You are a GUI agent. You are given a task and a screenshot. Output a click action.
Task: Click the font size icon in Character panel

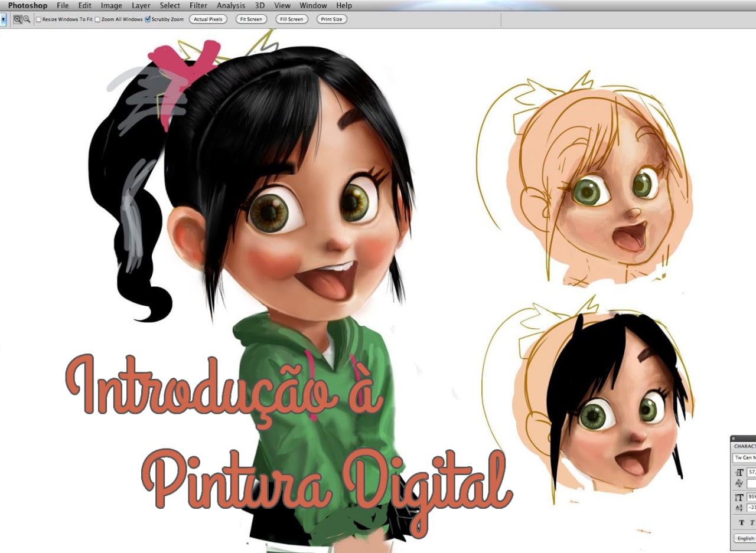(x=739, y=472)
